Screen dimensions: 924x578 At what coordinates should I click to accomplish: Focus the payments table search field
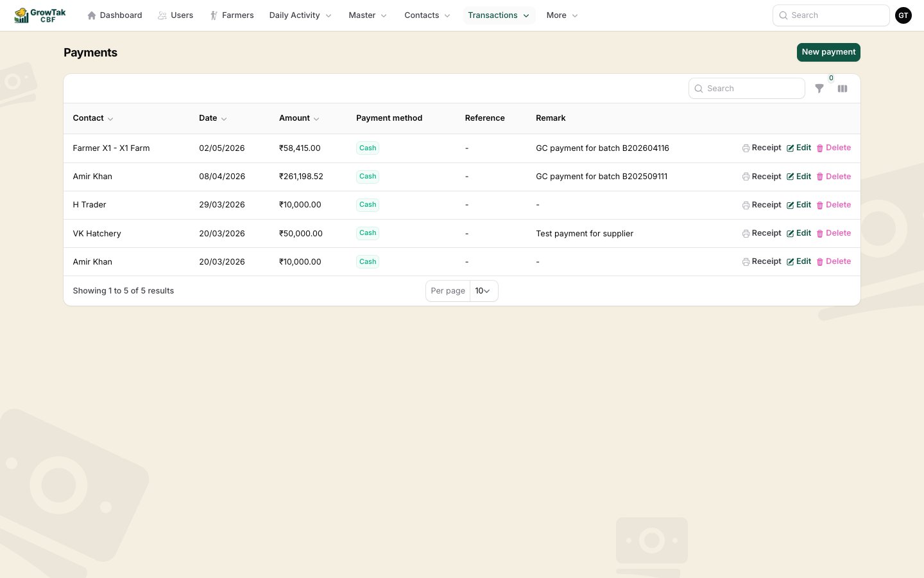click(747, 89)
